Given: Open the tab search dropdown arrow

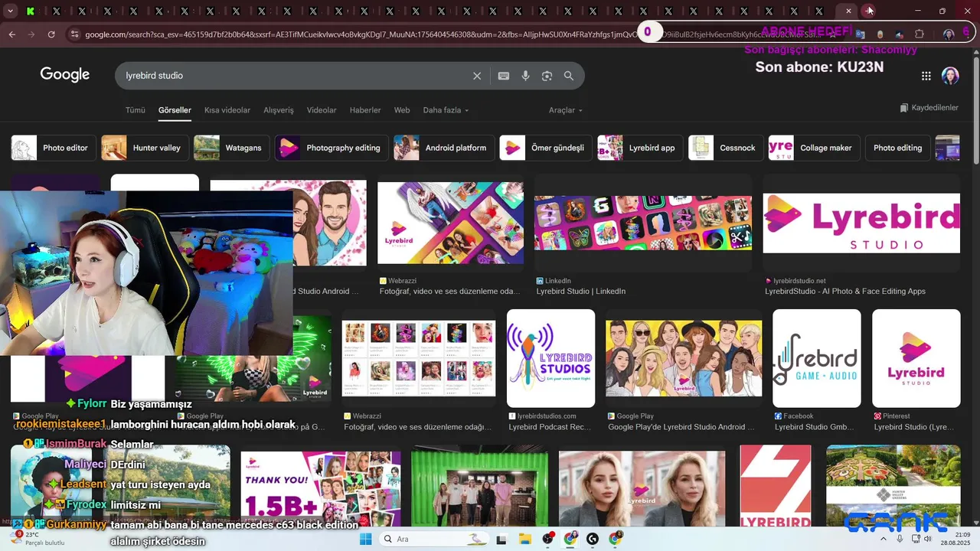Looking at the screenshot, I should coord(10,11).
